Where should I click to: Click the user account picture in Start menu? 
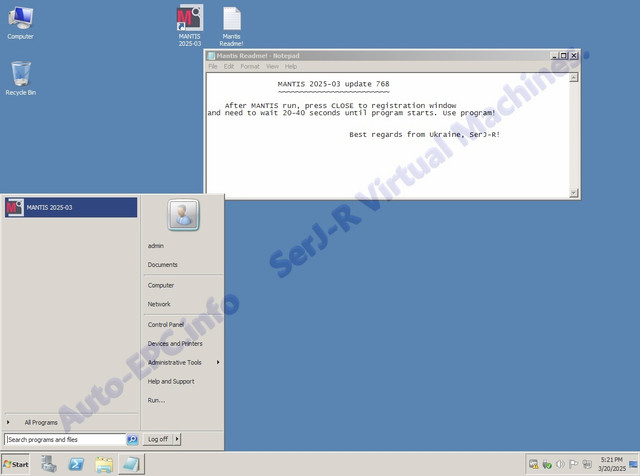183,215
